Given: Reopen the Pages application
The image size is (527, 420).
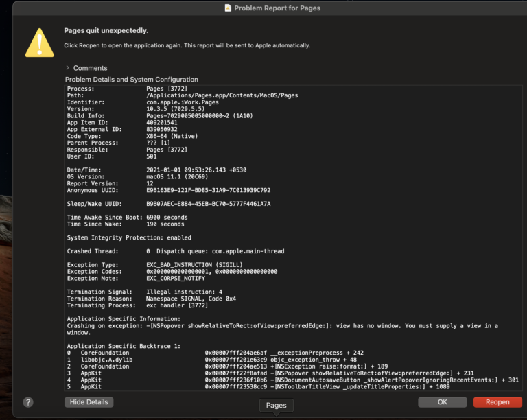Looking at the screenshot, I should coord(497,402).
